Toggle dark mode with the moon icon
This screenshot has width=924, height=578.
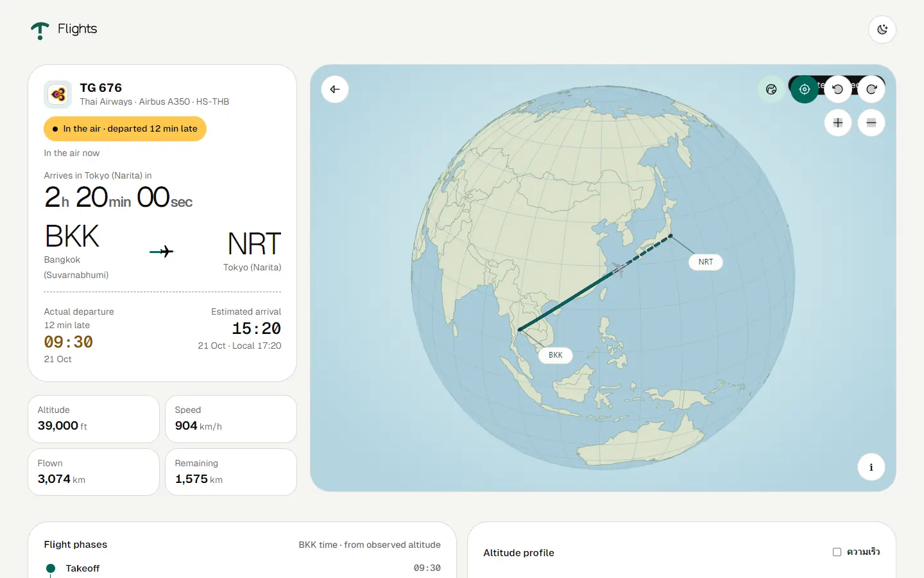pyautogui.click(x=882, y=30)
